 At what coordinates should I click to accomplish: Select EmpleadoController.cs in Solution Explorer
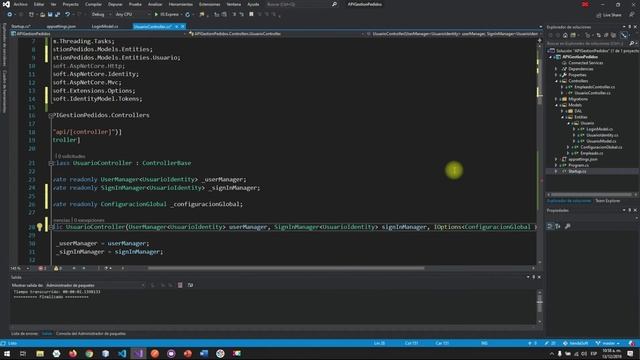[x=594, y=87]
